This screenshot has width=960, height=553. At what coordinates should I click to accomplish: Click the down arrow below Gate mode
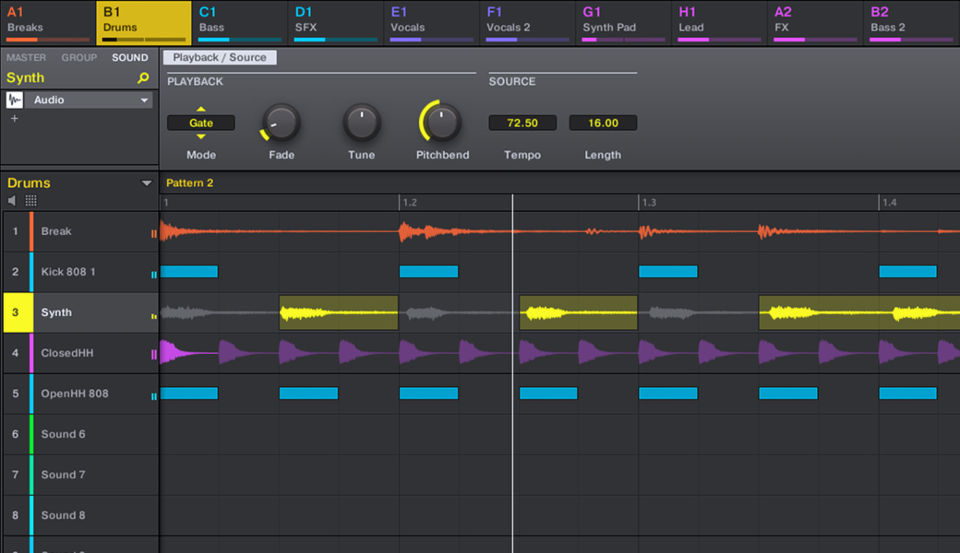click(201, 136)
